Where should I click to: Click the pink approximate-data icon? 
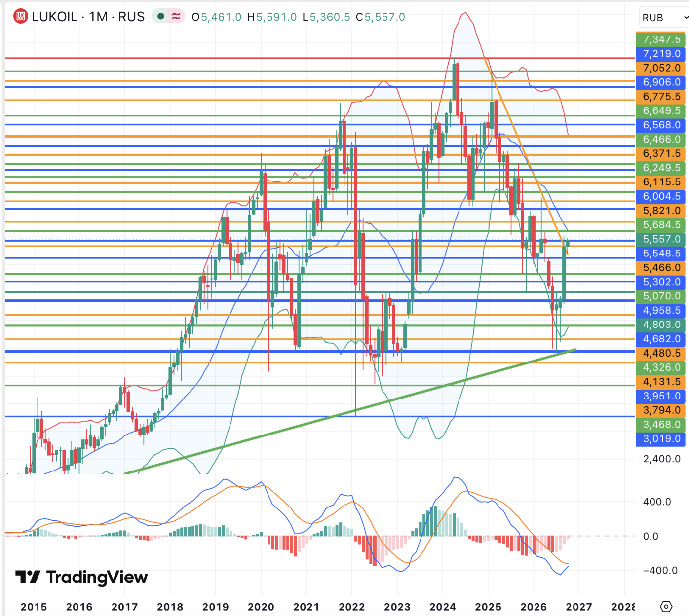click(176, 16)
